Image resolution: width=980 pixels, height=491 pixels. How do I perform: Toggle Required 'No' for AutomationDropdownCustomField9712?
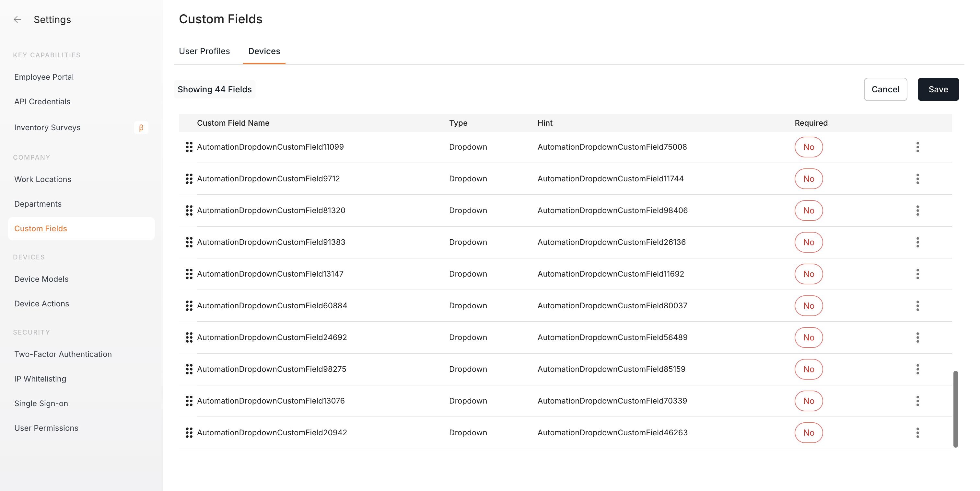tap(809, 179)
